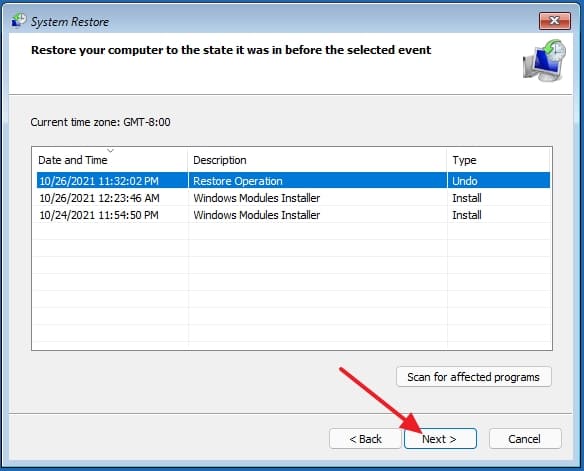Image resolution: width=584 pixels, height=471 pixels.
Task: Click the Current time zone GMT-8:00 label
Action: coord(101,122)
